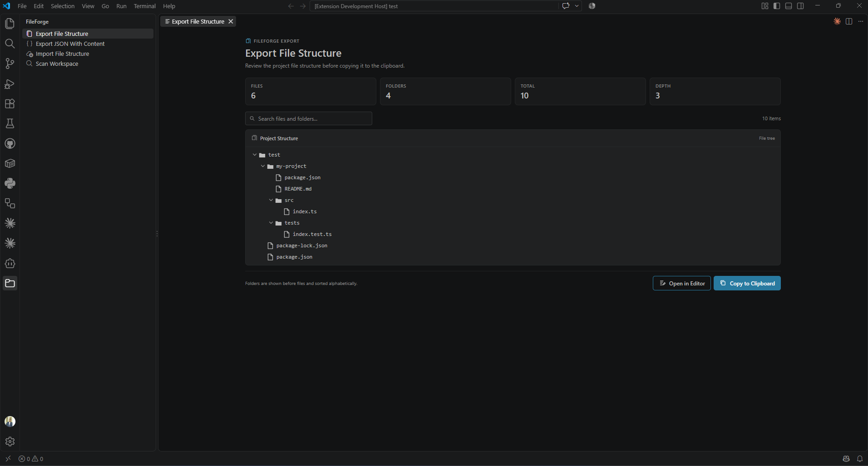
Task: Open the Search view in activity bar
Action: pyautogui.click(x=10, y=44)
